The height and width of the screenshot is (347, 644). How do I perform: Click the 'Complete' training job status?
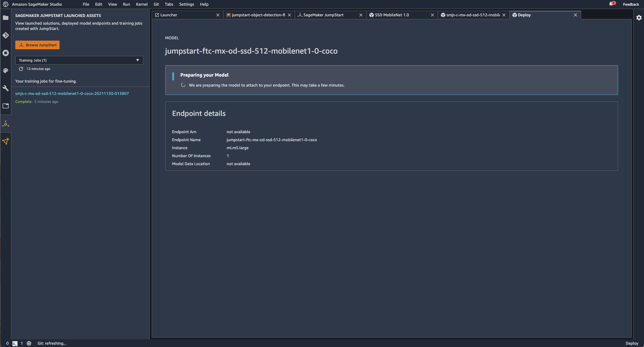[23, 102]
